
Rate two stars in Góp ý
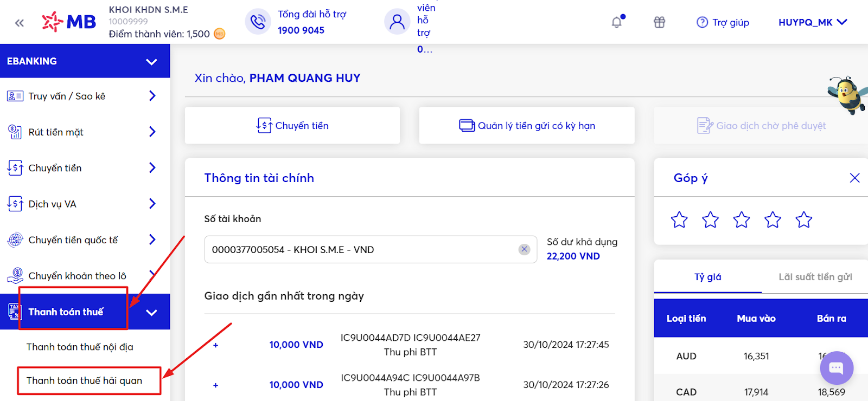tap(710, 219)
